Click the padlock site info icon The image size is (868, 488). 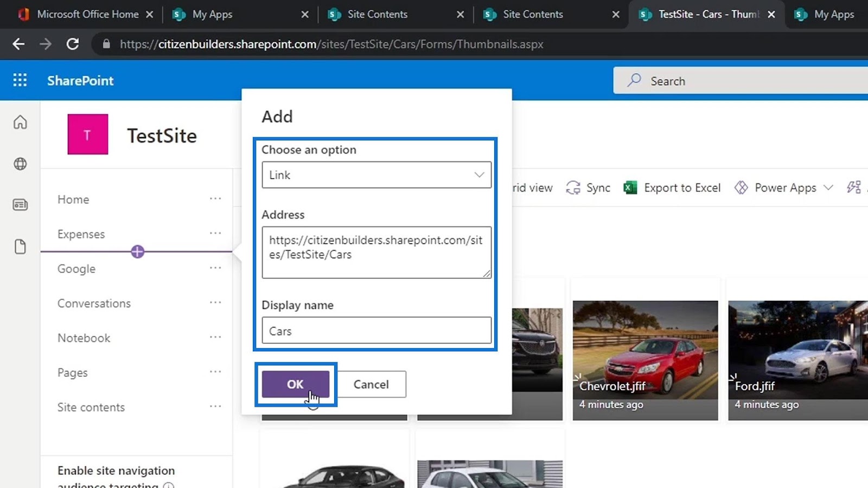(106, 44)
